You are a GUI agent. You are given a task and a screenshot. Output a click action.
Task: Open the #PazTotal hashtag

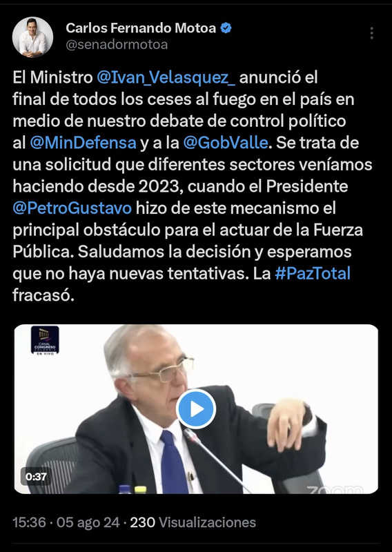tap(313, 273)
